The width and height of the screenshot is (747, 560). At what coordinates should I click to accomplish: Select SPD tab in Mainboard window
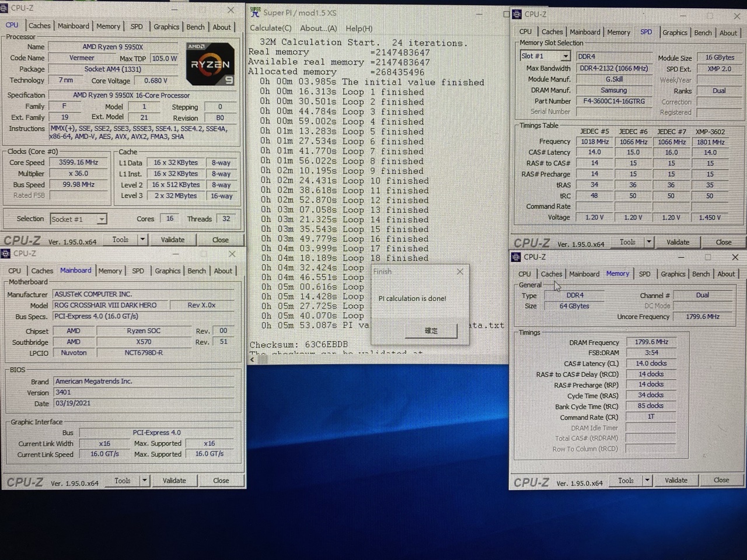pos(138,271)
